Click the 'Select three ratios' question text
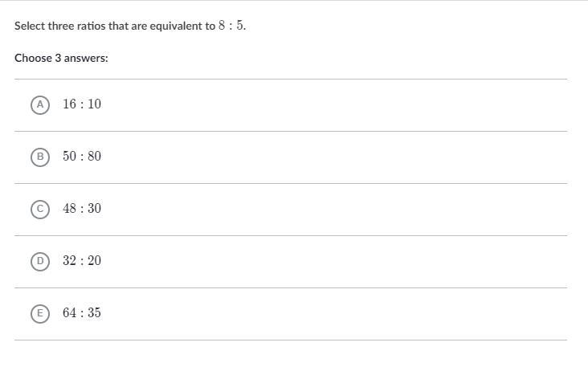588x371 pixels. (130, 26)
